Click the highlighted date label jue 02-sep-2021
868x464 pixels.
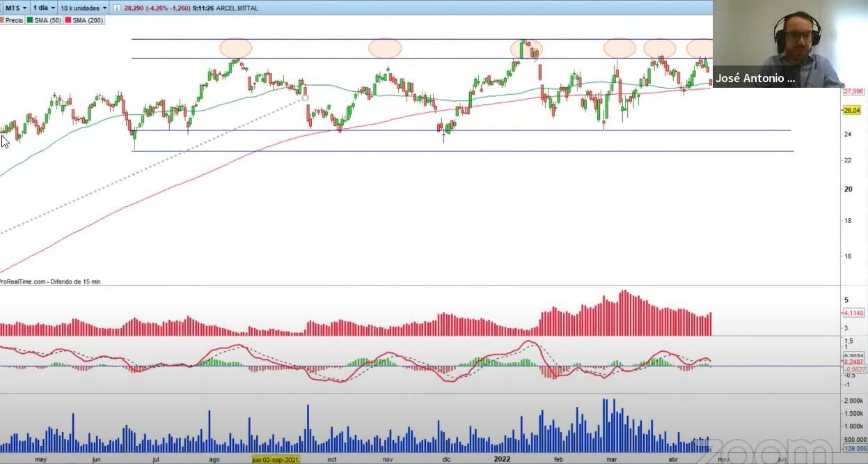(x=276, y=460)
